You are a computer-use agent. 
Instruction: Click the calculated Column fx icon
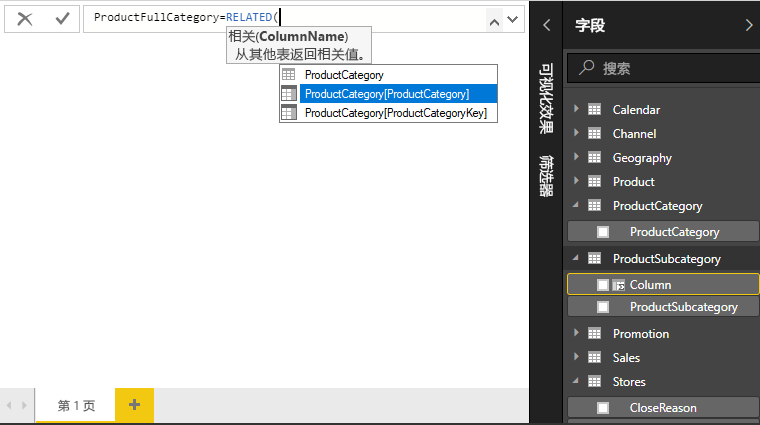pos(618,285)
